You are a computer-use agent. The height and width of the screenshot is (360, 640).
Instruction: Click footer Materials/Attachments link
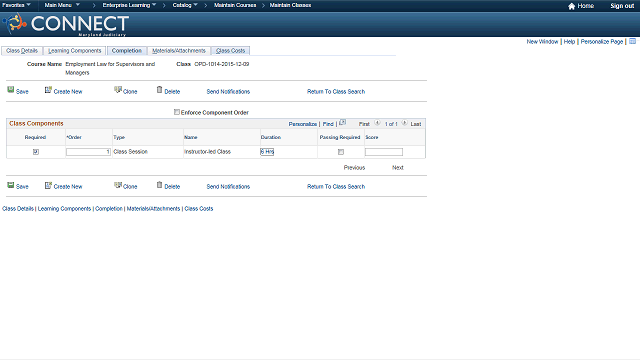(x=153, y=209)
